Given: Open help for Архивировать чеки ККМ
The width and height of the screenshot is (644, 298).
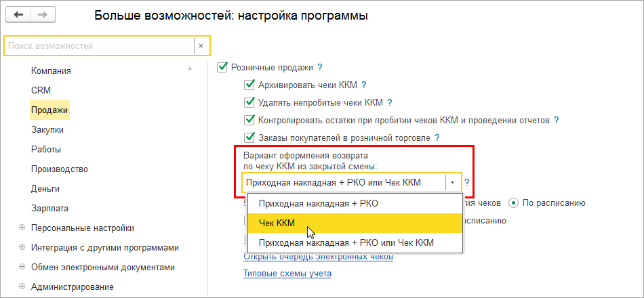Looking at the screenshot, I should tap(363, 85).
